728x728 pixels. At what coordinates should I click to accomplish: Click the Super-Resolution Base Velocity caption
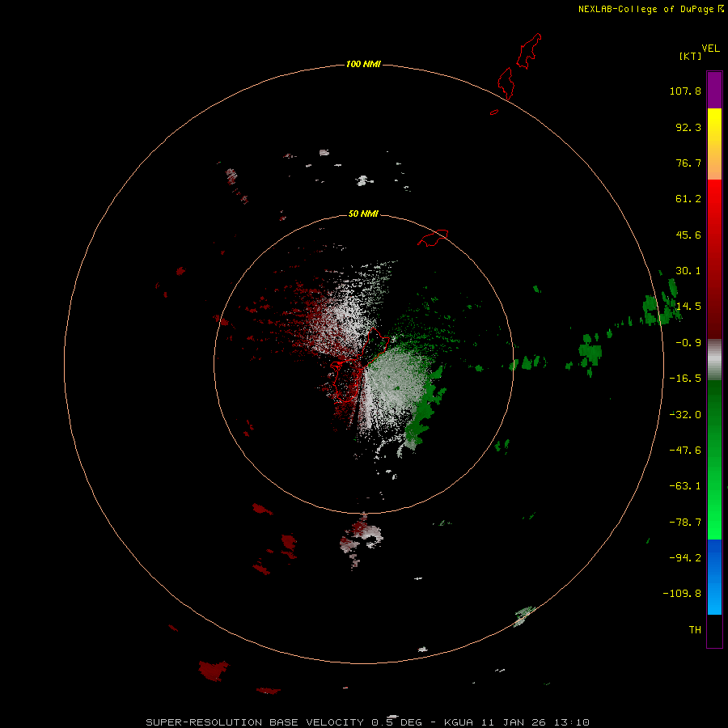368,722
